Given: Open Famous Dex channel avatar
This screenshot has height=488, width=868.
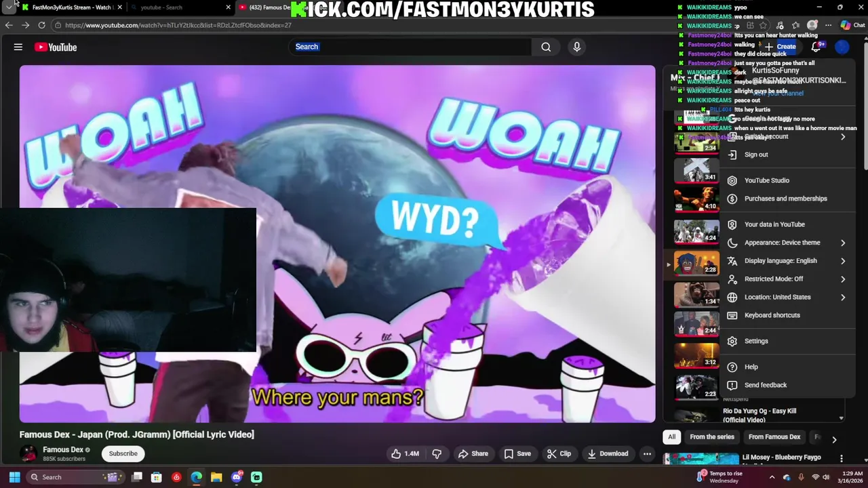Looking at the screenshot, I should pos(28,453).
